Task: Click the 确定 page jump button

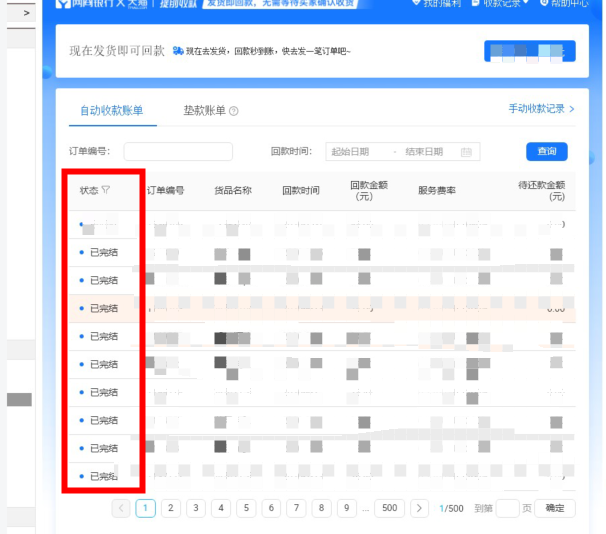Action: 555,508
